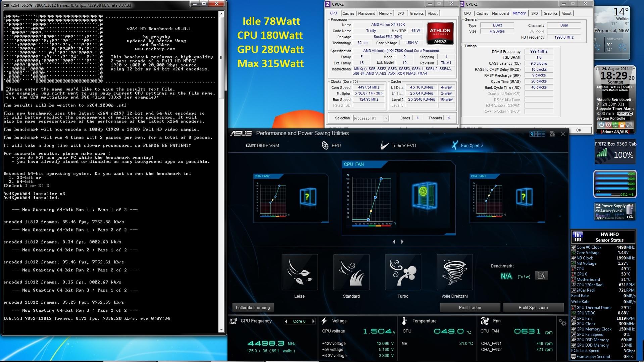This screenshot has width=644, height=362.
Task: Click the CPU-Z icon in left window title bar
Action: click(x=328, y=4)
